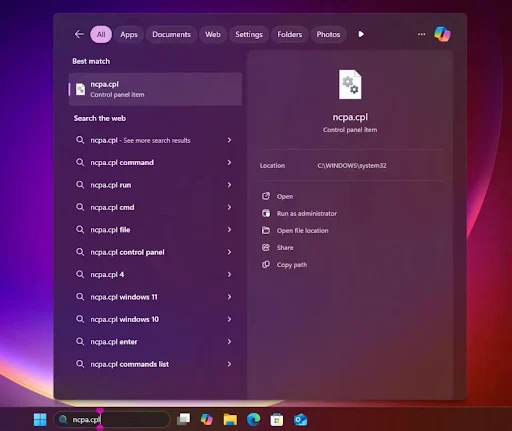Focus the taskbar search box with ncpa.cpl
The width and height of the screenshot is (512, 431).
112,419
